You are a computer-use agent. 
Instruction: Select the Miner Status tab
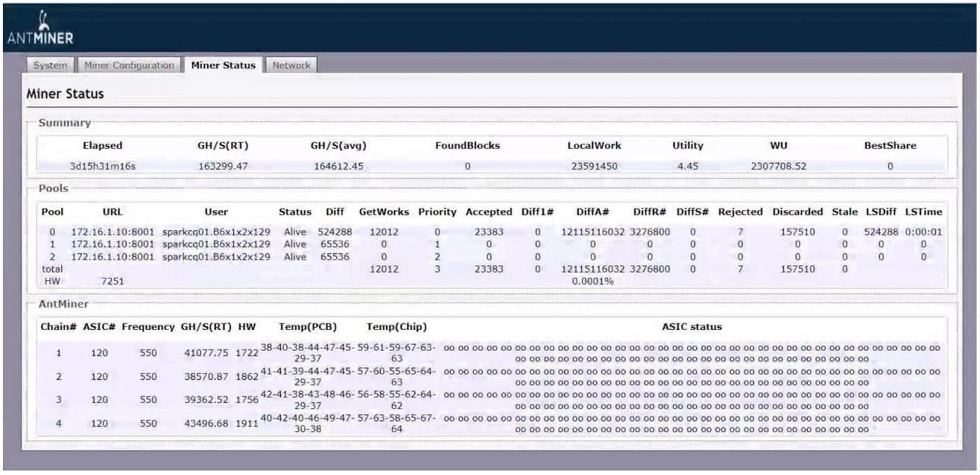pos(223,64)
